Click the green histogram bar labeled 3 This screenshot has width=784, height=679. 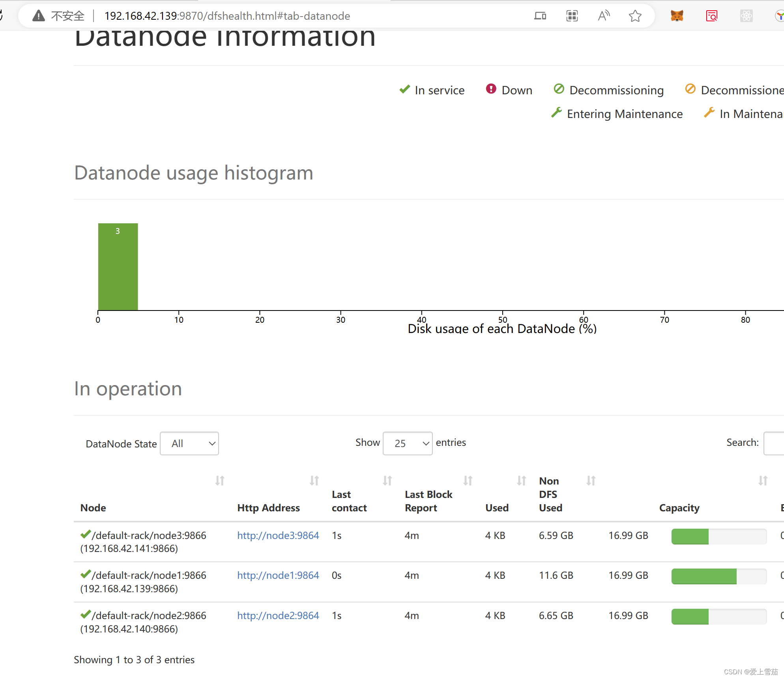coord(118,267)
